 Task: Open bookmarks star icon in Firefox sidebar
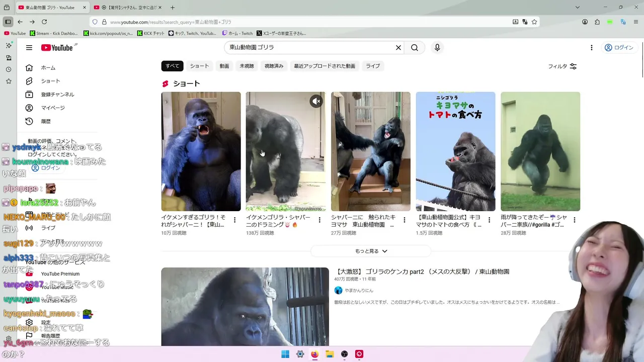(x=9, y=81)
